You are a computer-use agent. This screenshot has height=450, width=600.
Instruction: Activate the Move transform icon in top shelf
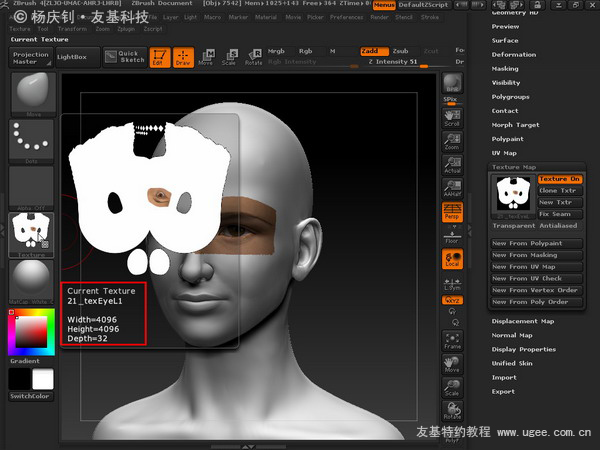pos(206,57)
